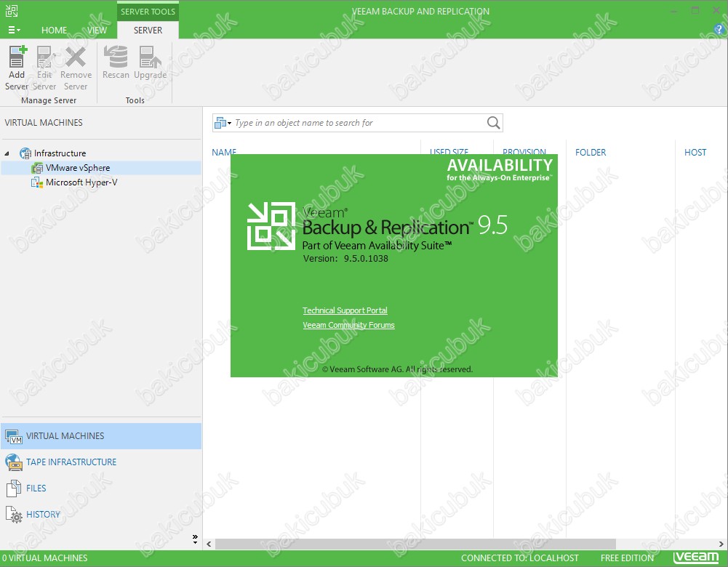Open the Help question mark icon
Viewport: 728px width, 567px height.
pyautogui.click(x=719, y=30)
